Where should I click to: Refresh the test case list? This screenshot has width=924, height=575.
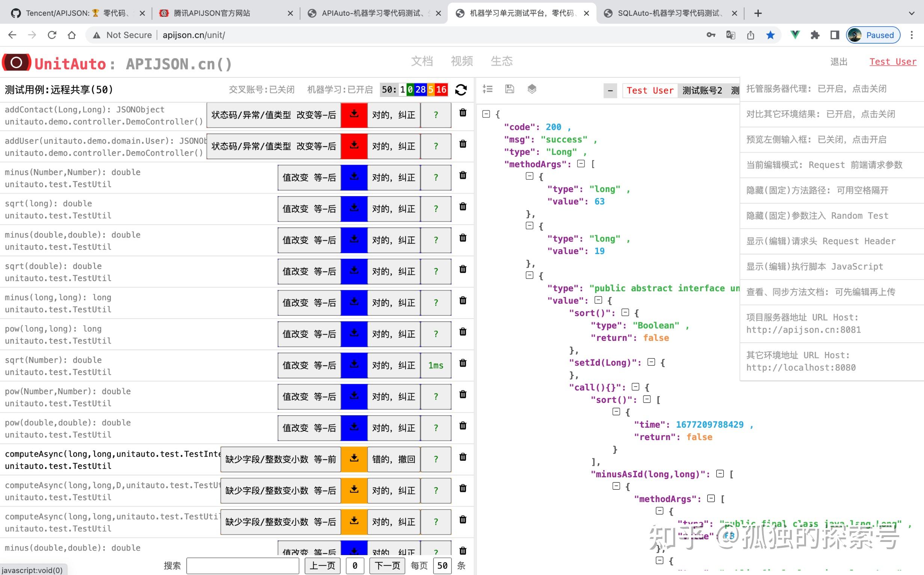click(461, 89)
